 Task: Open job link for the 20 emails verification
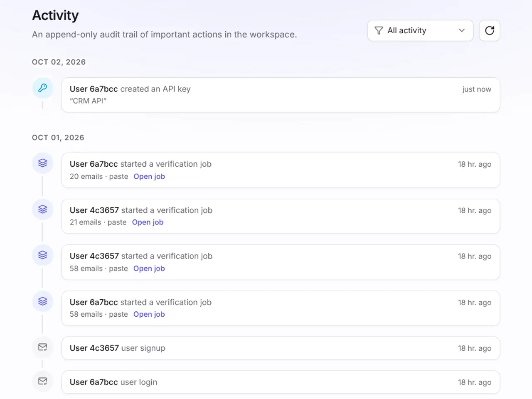pyautogui.click(x=149, y=176)
